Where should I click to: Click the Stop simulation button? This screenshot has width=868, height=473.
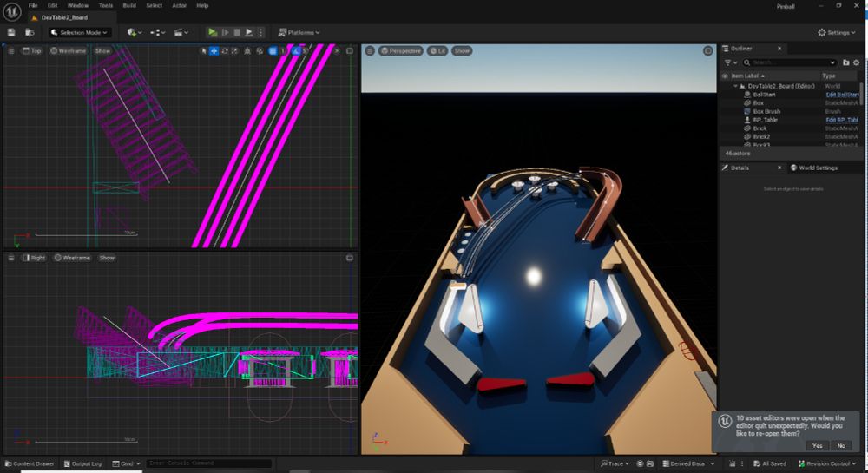click(237, 33)
